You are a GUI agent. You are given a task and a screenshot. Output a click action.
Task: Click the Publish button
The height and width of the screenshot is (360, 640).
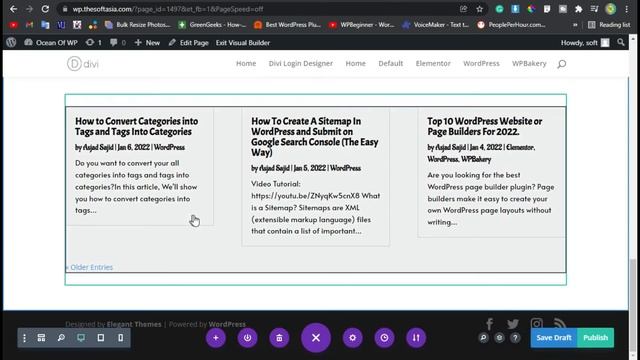pyautogui.click(x=596, y=338)
